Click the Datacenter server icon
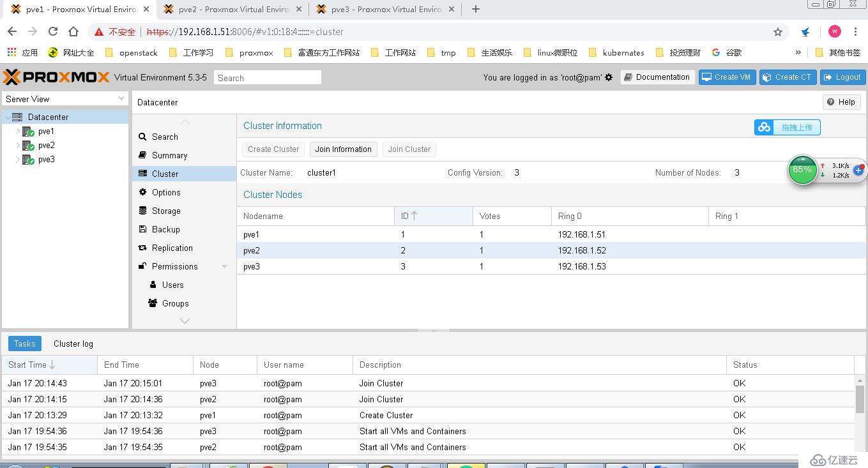The width and height of the screenshot is (868, 468). pyautogui.click(x=17, y=117)
